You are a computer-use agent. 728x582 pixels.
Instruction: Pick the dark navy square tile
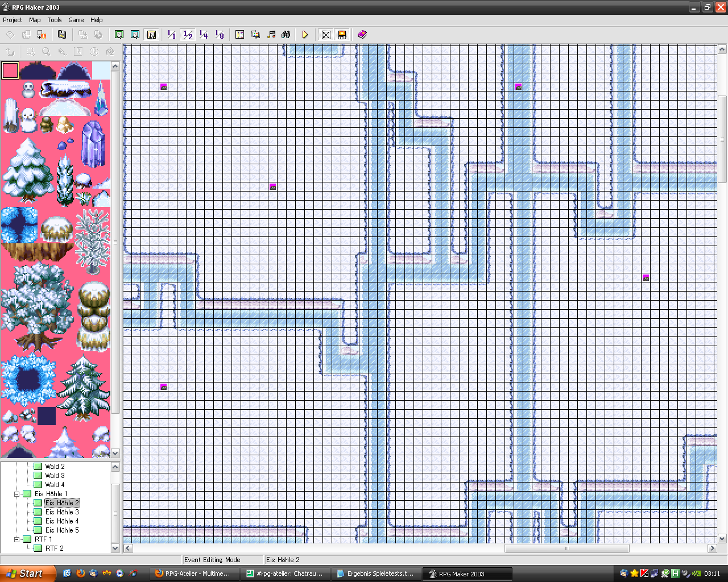47,415
